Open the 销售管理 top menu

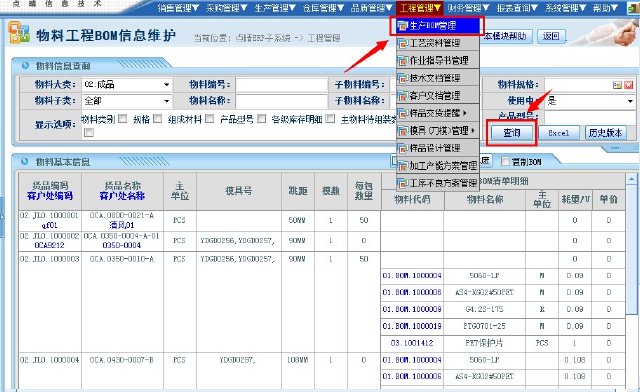[178, 8]
